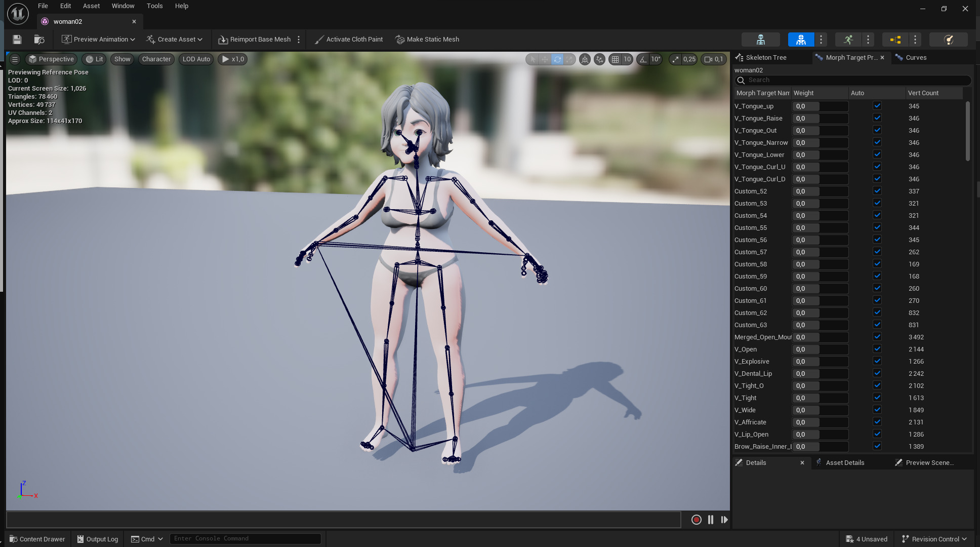Viewport: 980px width, 547px height.
Task: Expand the Preview Animation dropdown
Action: 99,40
